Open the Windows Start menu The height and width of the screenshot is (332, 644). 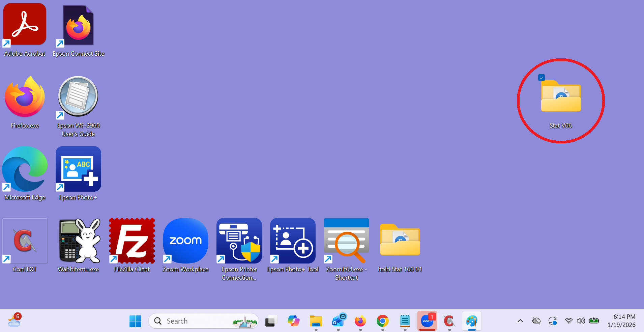[135, 321]
